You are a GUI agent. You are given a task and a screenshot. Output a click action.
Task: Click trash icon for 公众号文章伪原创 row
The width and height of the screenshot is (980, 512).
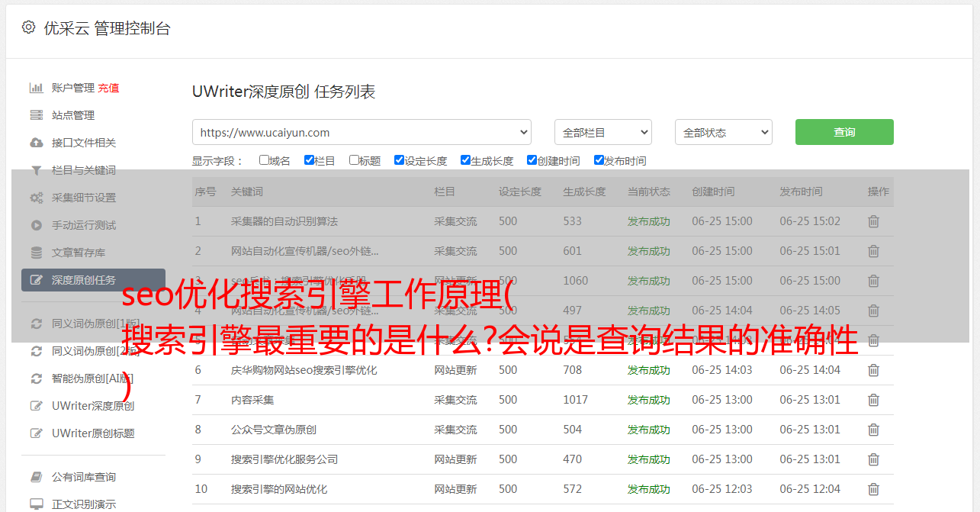tap(873, 430)
